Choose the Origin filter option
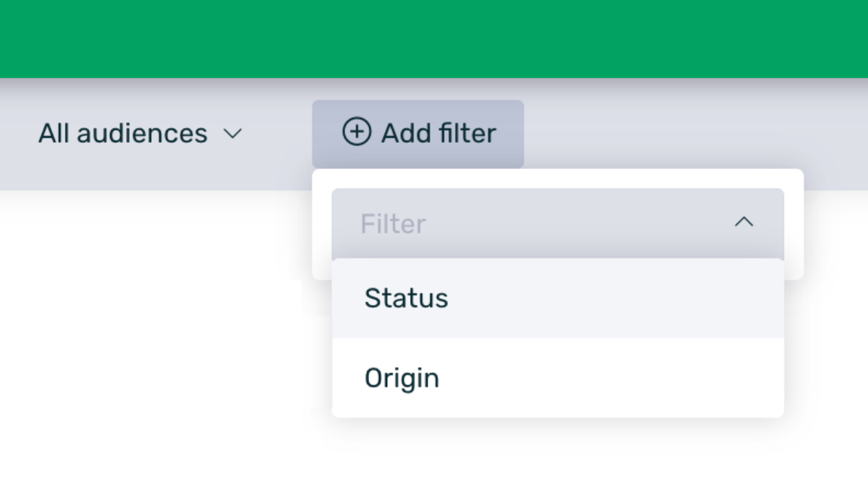This screenshot has width=868, height=485. (402, 378)
